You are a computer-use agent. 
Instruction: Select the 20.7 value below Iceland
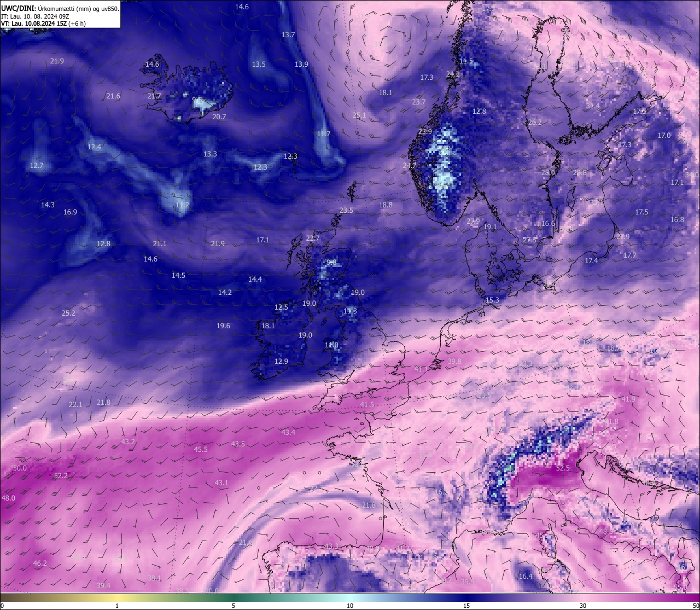click(219, 117)
